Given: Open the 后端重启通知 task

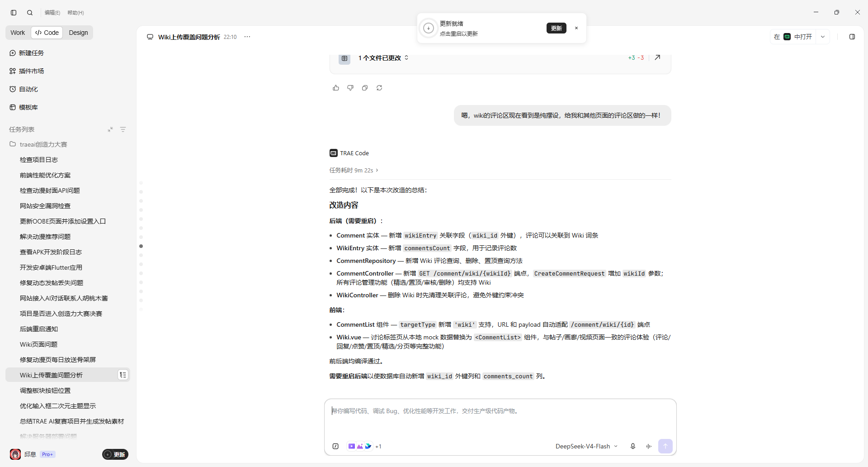Looking at the screenshot, I should (68, 329).
